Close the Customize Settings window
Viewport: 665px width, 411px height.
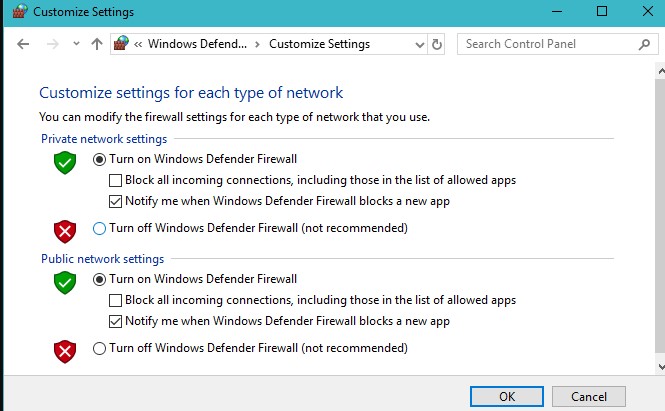(647, 11)
